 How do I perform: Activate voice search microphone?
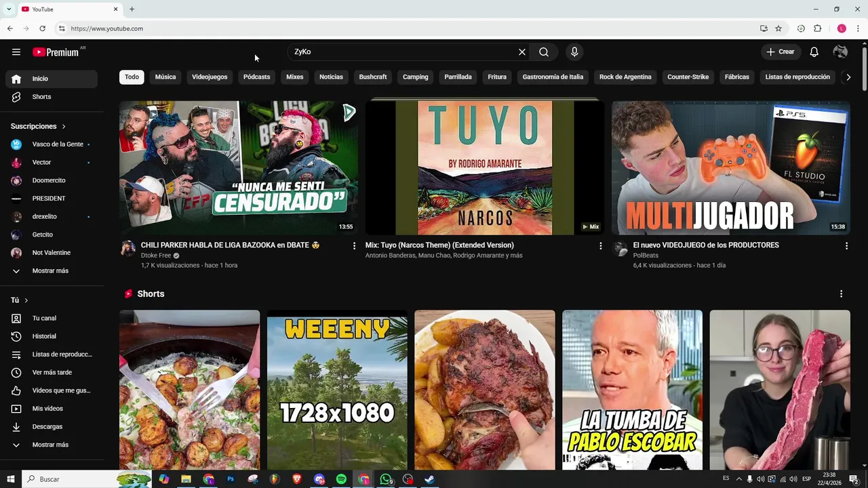tap(574, 52)
